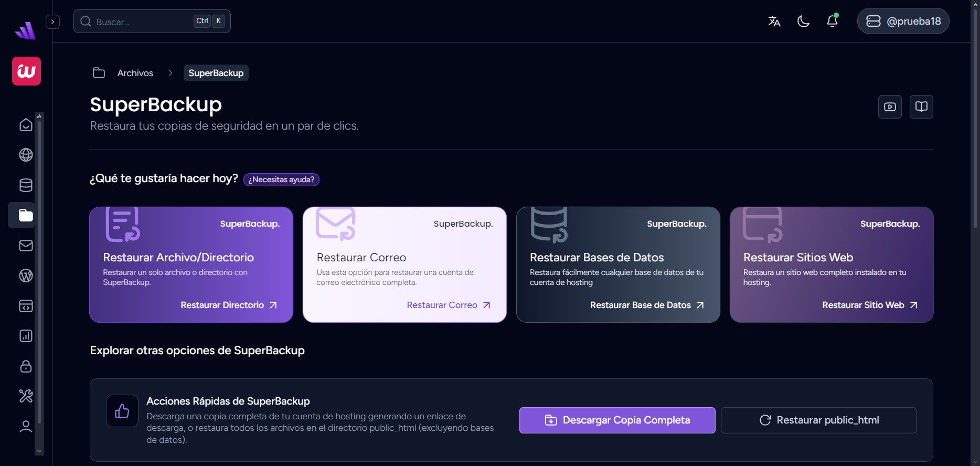This screenshot has height=466, width=980.
Task: Open the tools wrench sidebar icon
Action: [x=26, y=396]
